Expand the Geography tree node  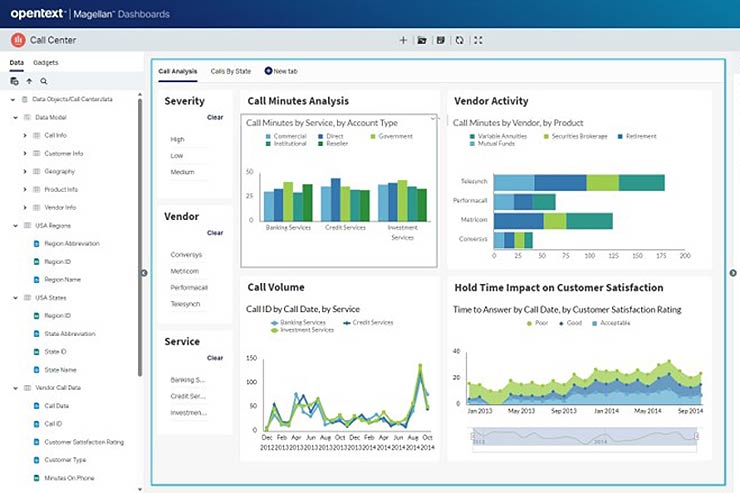pyautogui.click(x=25, y=171)
